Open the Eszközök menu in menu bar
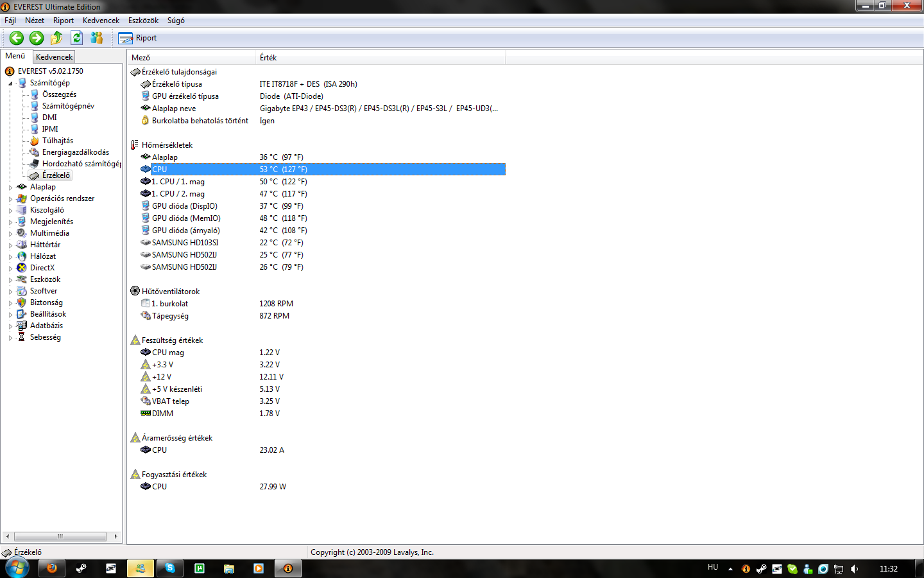 [143, 21]
